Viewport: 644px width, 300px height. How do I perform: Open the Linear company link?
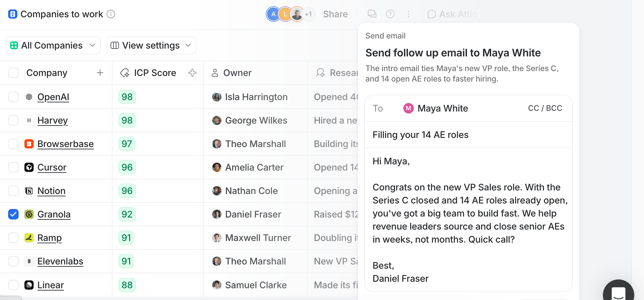point(51,285)
